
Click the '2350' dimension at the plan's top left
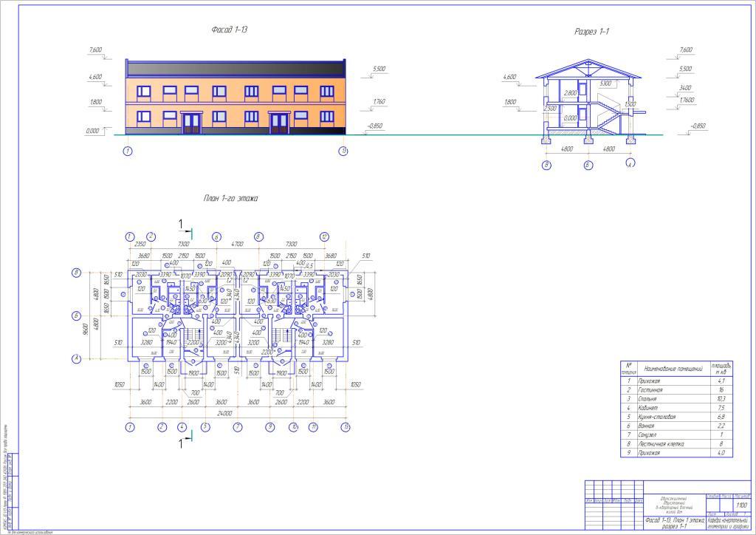coord(140,244)
